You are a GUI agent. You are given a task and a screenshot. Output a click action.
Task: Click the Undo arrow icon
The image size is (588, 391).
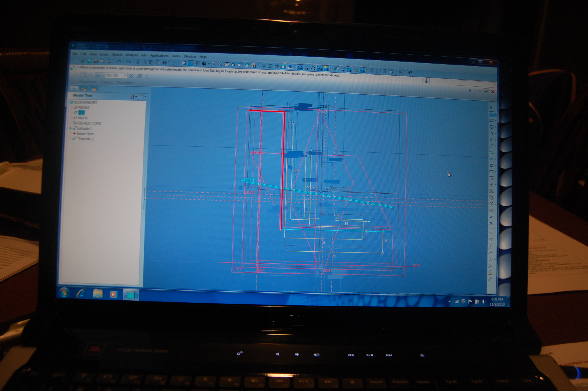119,61
